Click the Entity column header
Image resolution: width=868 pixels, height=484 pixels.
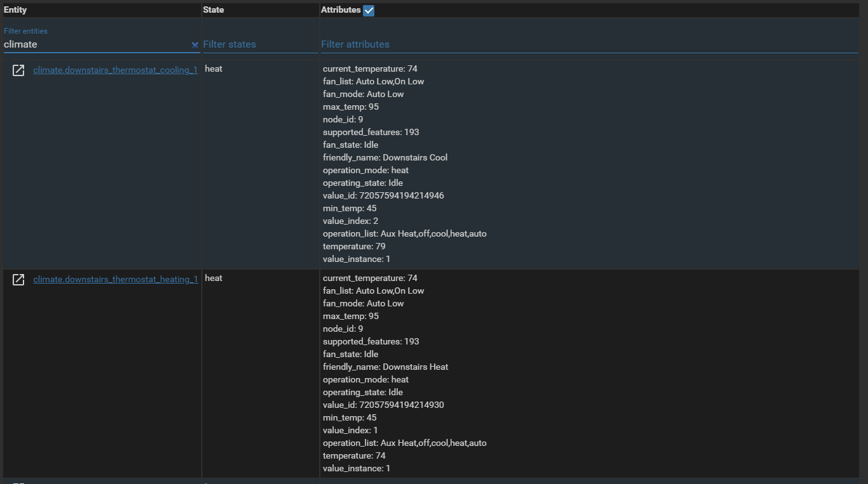[x=15, y=10]
